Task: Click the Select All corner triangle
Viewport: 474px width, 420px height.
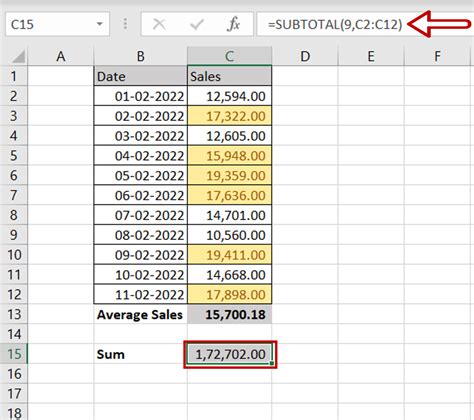Action: pos(18,56)
